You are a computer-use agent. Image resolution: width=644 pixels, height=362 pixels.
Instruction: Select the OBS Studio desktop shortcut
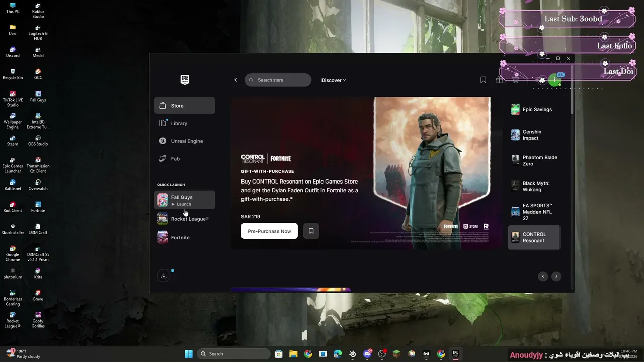38,140
